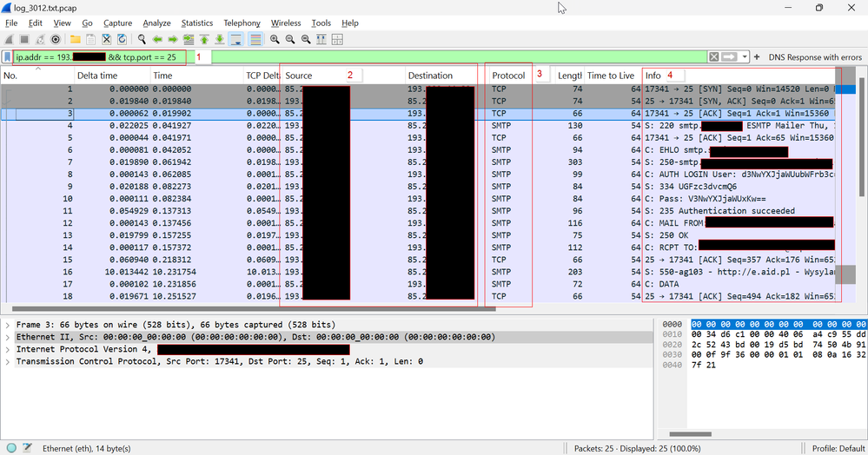Open the Analyze menu
Image resolution: width=868 pixels, height=455 pixels.
tap(156, 23)
